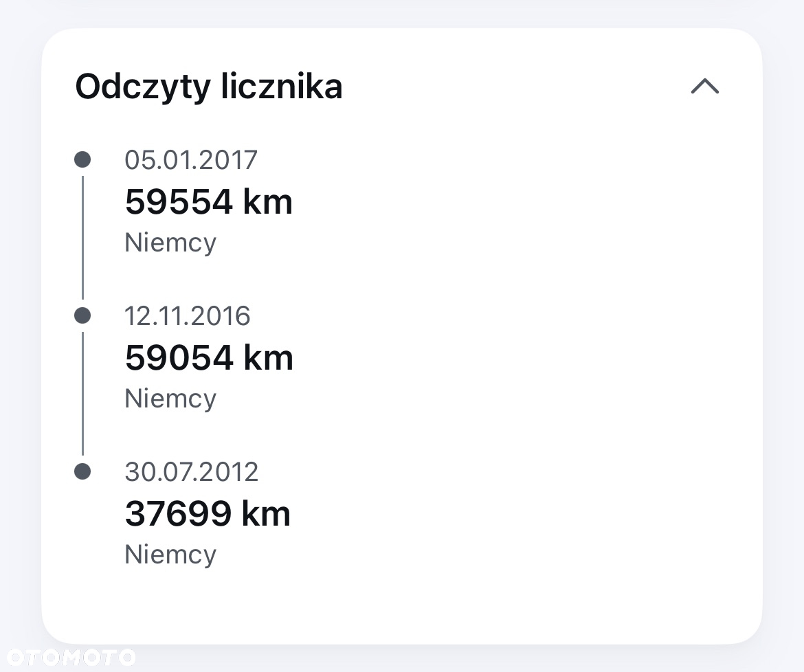
Task: Click Niemcy under the 59054 km entry
Action: [x=170, y=399]
